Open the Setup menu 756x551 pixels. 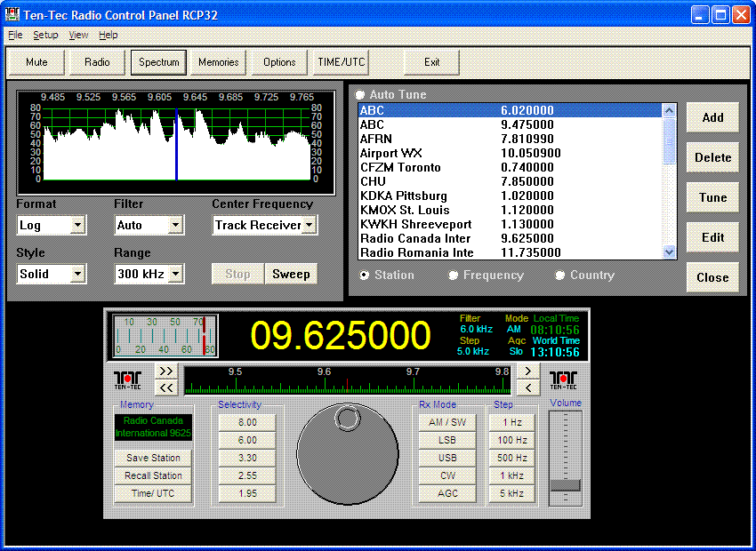pyautogui.click(x=45, y=35)
